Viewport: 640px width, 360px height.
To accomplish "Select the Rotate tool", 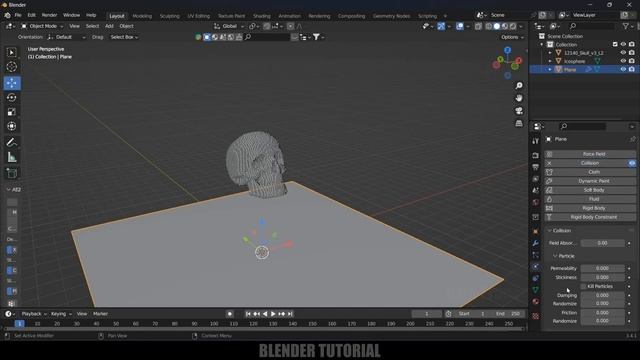I will 12,98.
